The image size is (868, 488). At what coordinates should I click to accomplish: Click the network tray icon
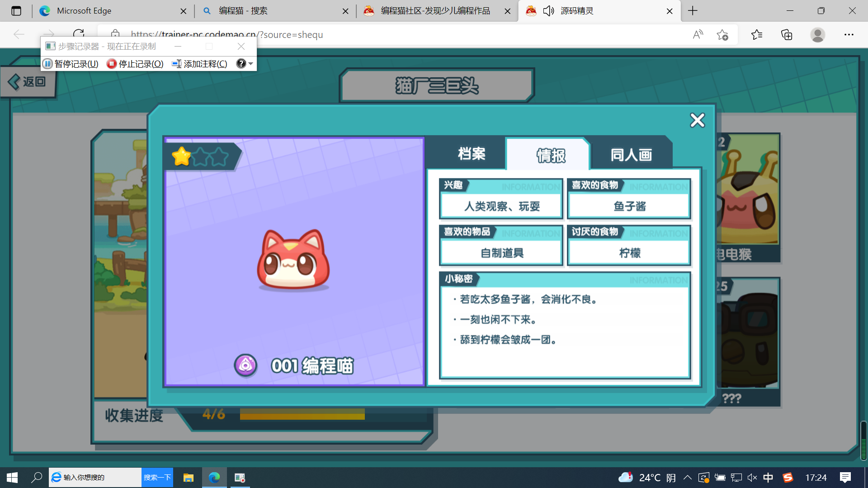pos(736,478)
